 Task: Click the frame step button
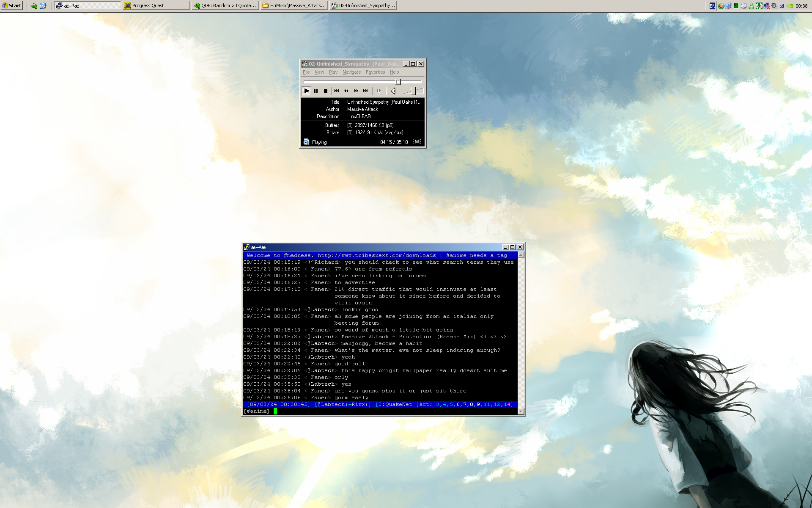[x=379, y=91]
